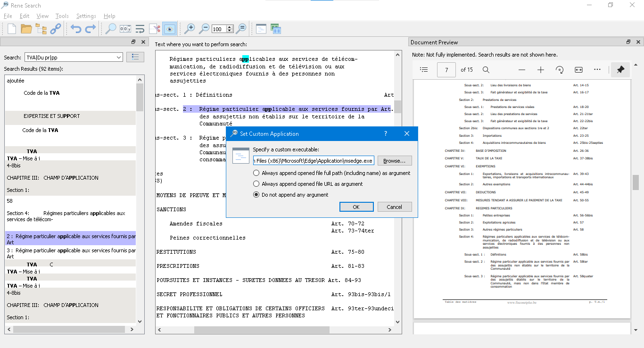The height and width of the screenshot is (348, 644).
Task: Select 'Do not append any argument' option
Action: tap(291, 195)
